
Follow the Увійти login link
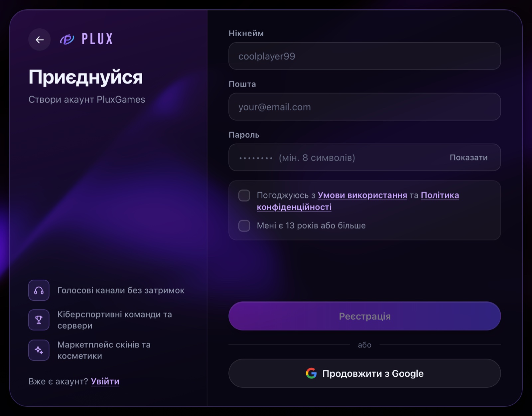coord(105,381)
